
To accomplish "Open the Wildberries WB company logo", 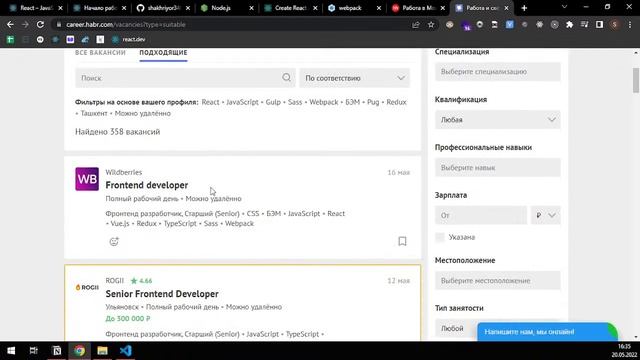I will pos(87,179).
